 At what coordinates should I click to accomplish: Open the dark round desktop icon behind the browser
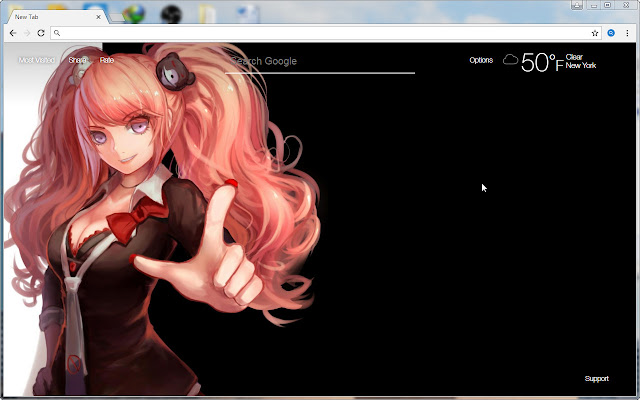[171, 14]
